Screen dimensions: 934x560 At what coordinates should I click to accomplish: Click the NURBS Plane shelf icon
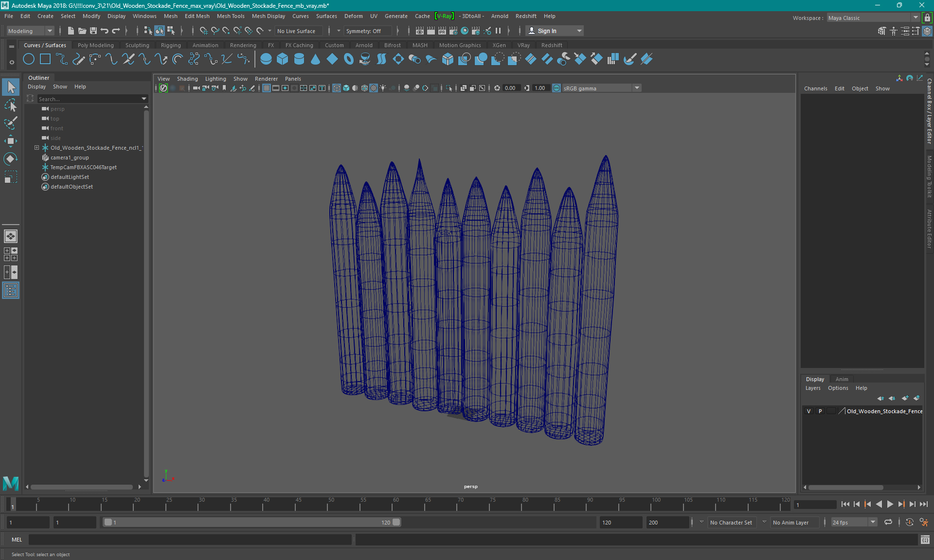tap(332, 59)
